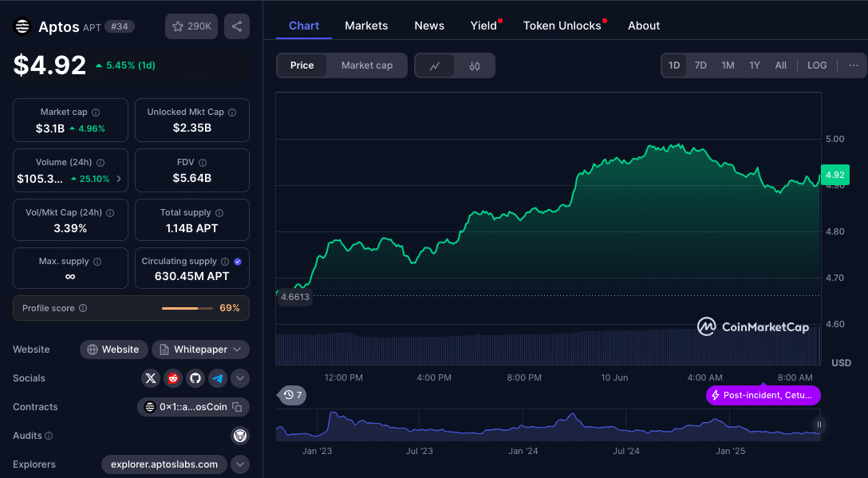Image resolution: width=868 pixels, height=478 pixels.
Task: Click the 1.14B APT total supply value
Action: 192,228
